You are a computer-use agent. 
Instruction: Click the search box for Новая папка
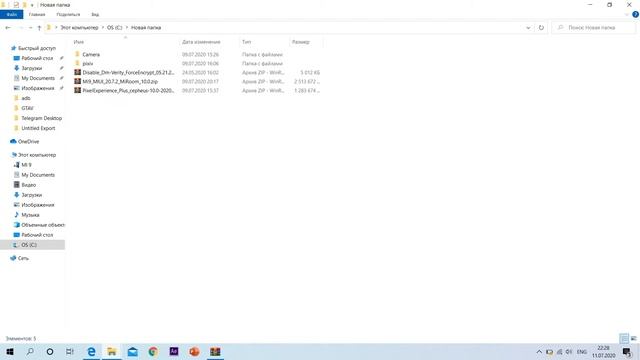point(594,28)
